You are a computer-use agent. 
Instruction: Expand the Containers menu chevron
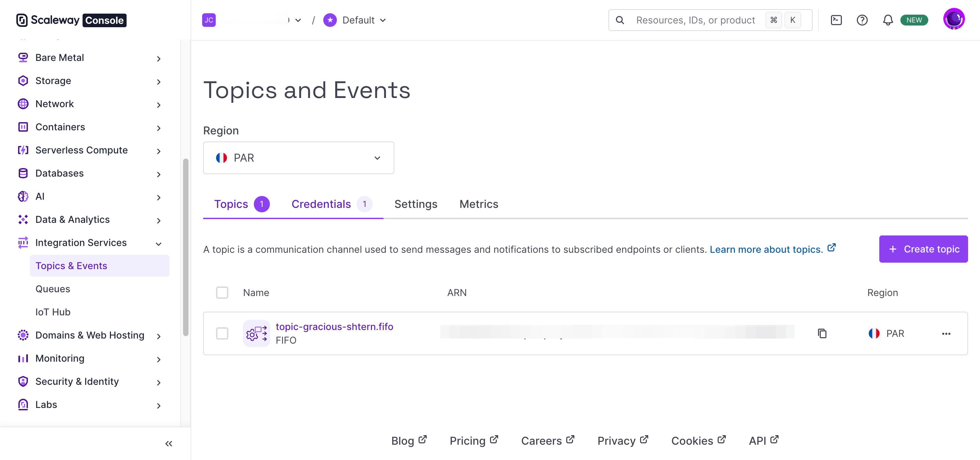coord(159,128)
